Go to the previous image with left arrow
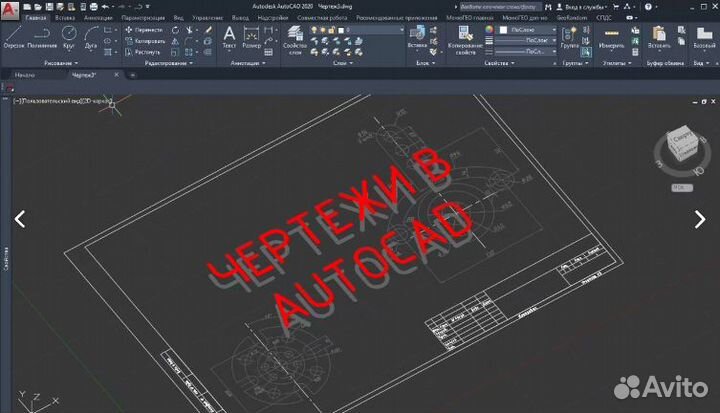This screenshot has height=413, width=720. click(x=20, y=219)
